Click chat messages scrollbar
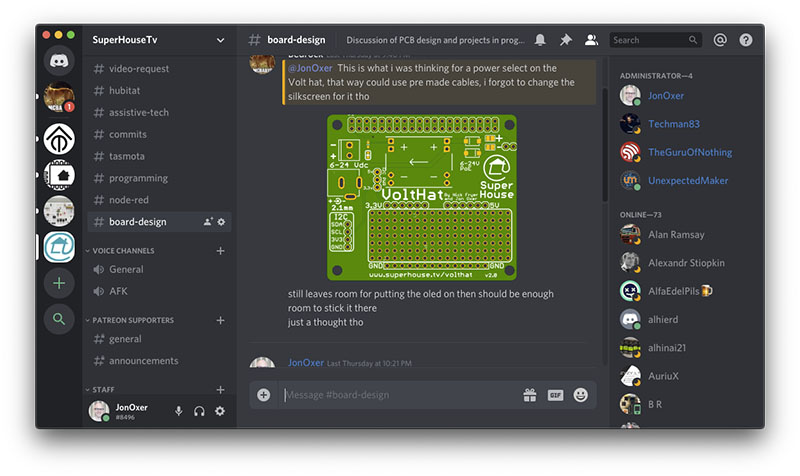The height and width of the screenshot is (476, 800). [x=605, y=145]
